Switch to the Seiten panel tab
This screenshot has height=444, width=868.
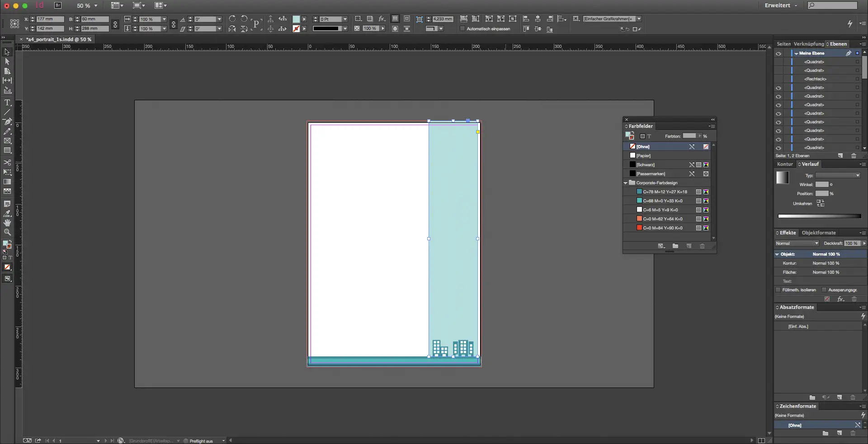pos(783,44)
